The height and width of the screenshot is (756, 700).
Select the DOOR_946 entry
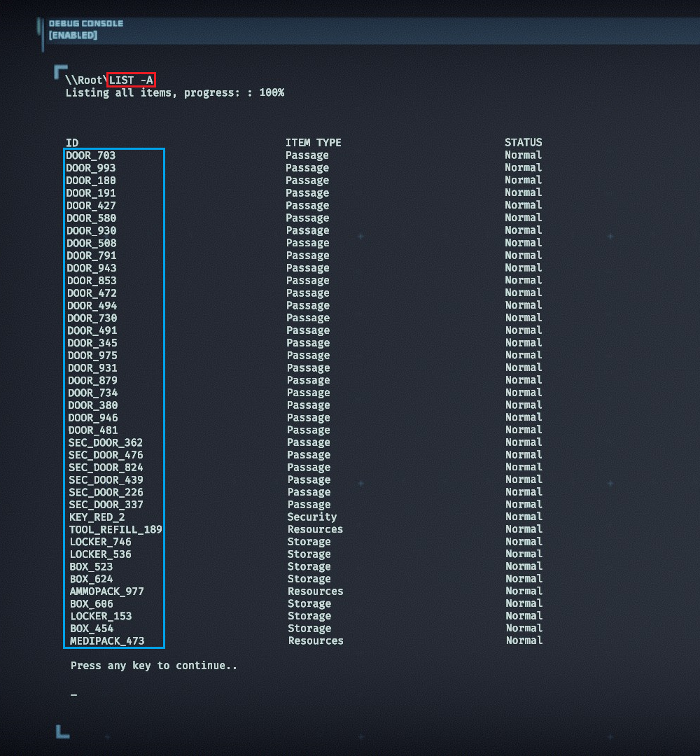[93, 417]
